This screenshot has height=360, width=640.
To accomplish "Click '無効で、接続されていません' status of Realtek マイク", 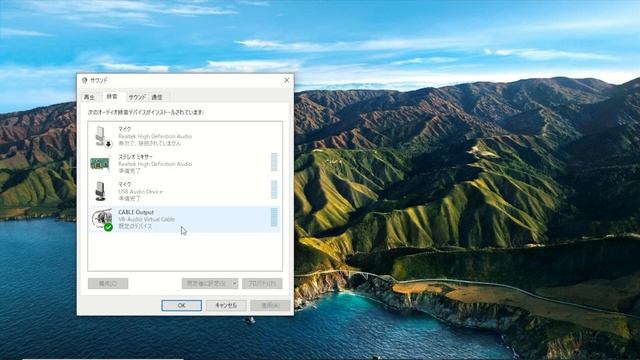I will point(149,143).
